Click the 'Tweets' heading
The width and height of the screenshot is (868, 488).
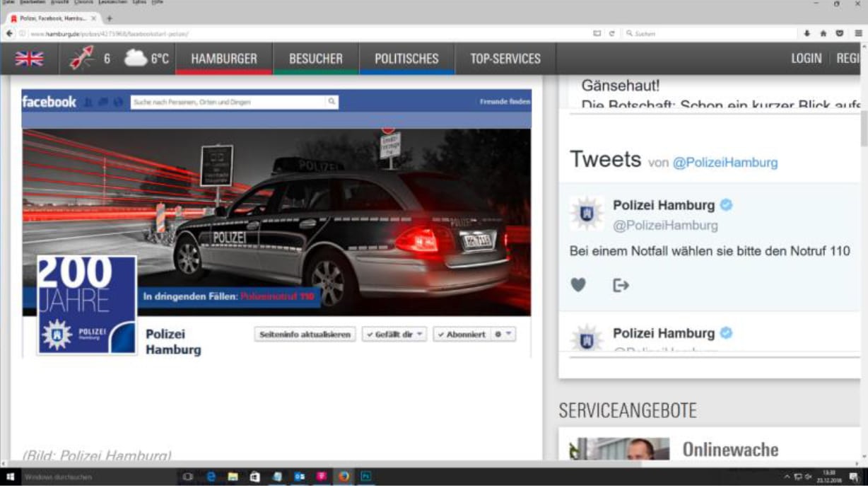tap(605, 159)
